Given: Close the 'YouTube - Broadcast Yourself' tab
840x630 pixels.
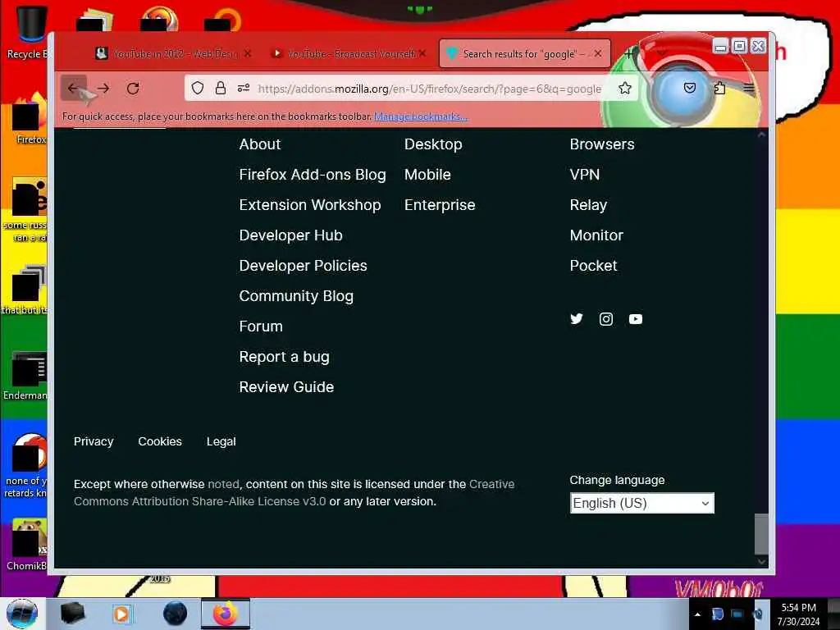Looking at the screenshot, I should click(x=422, y=53).
